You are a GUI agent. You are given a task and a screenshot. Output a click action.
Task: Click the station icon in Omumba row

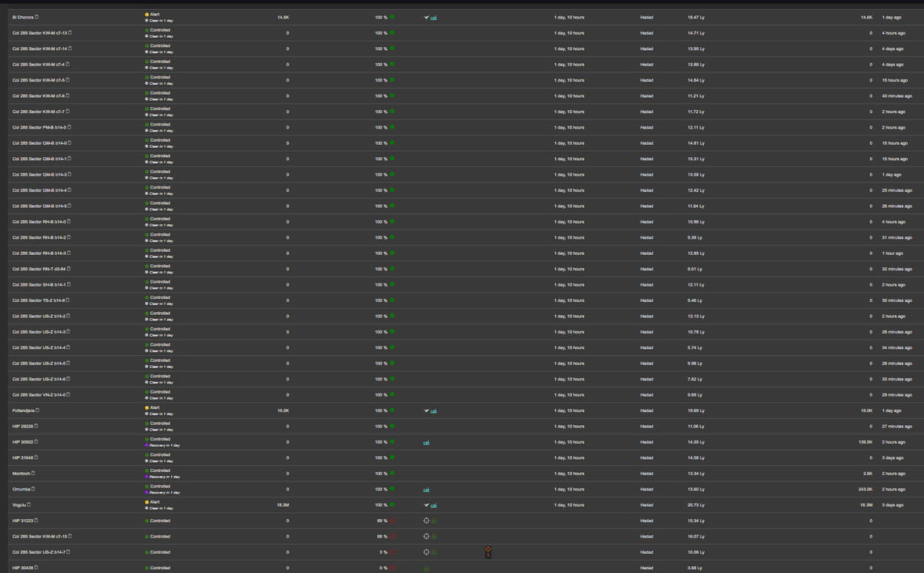pos(427,489)
